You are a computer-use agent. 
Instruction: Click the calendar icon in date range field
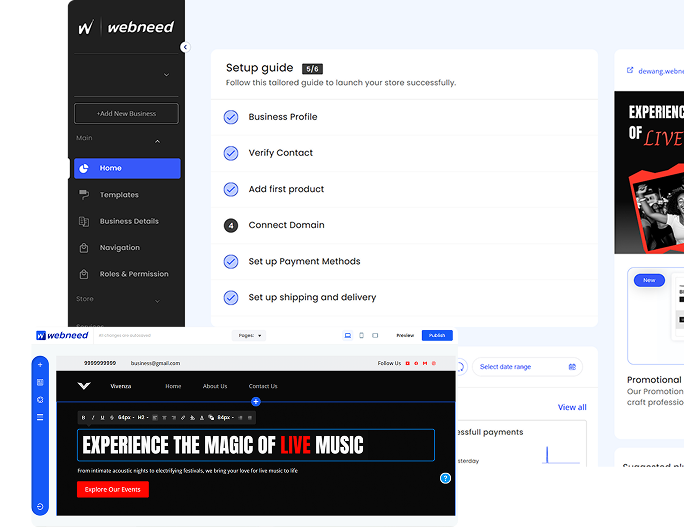(572, 367)
